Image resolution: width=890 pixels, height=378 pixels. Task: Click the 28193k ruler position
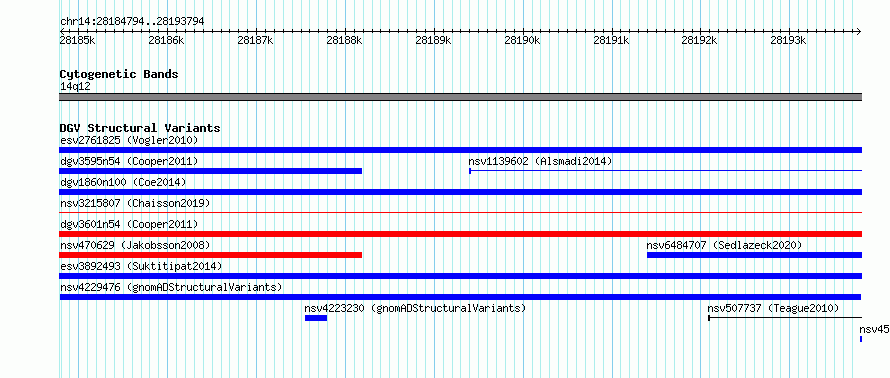pos(789,41)
